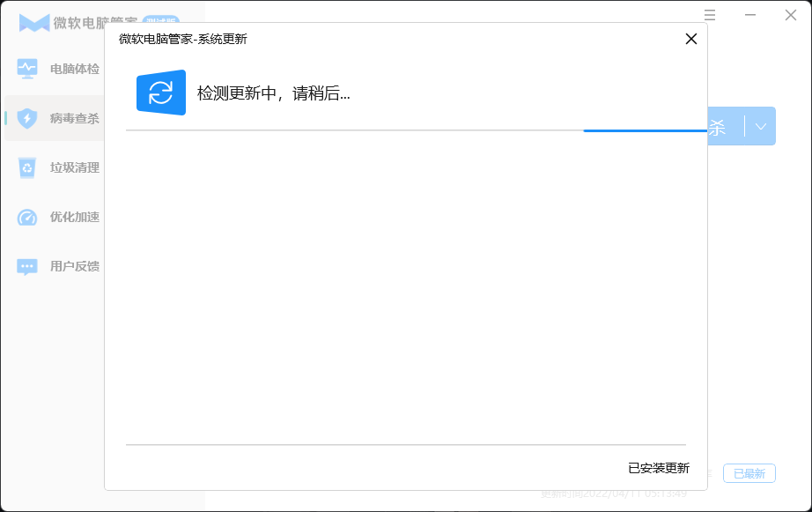Minimize the main window
This screenshot has height=512, width=812.
point(749,15)
